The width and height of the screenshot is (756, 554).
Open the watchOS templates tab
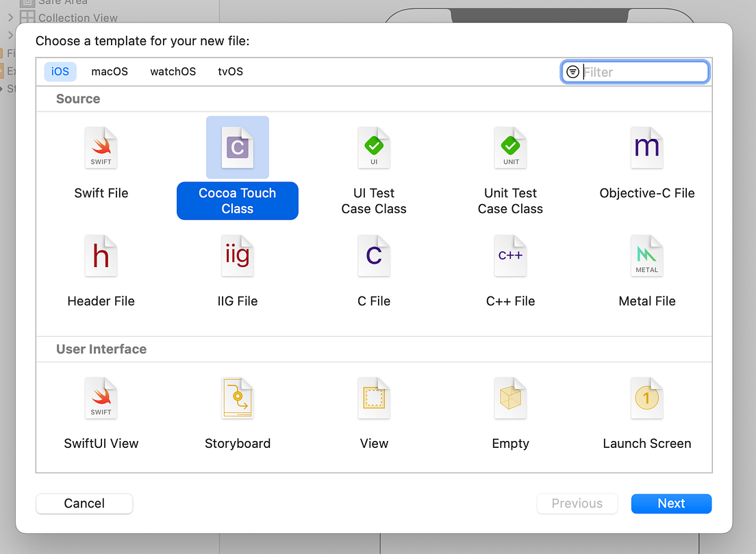[x=173, y=71]
